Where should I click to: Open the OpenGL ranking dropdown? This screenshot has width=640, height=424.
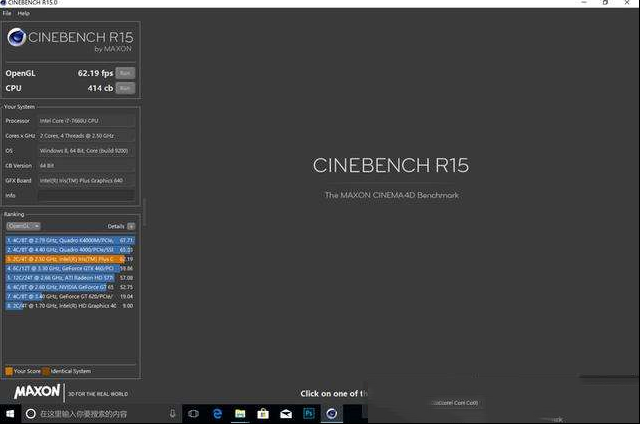pyautogui.click(x=23, y=226)
